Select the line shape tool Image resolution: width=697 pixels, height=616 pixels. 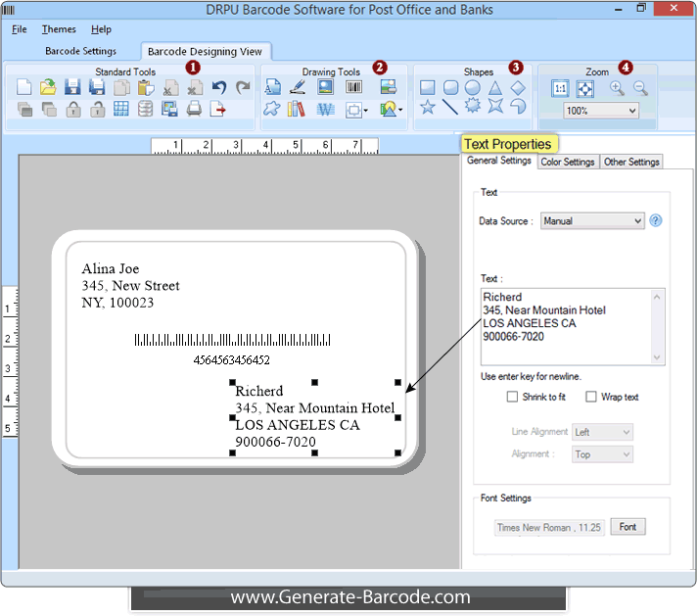coord(450,107)
